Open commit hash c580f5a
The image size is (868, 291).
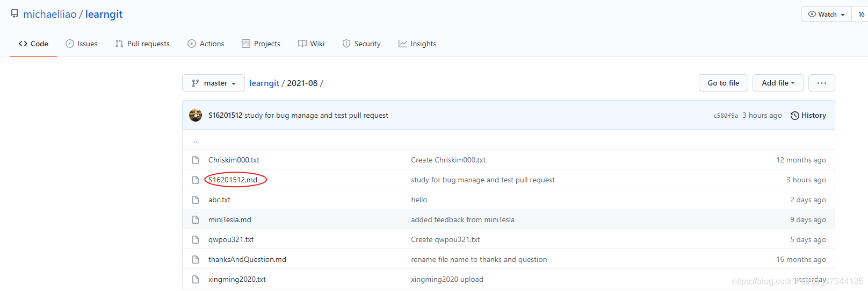pos(726,116)
